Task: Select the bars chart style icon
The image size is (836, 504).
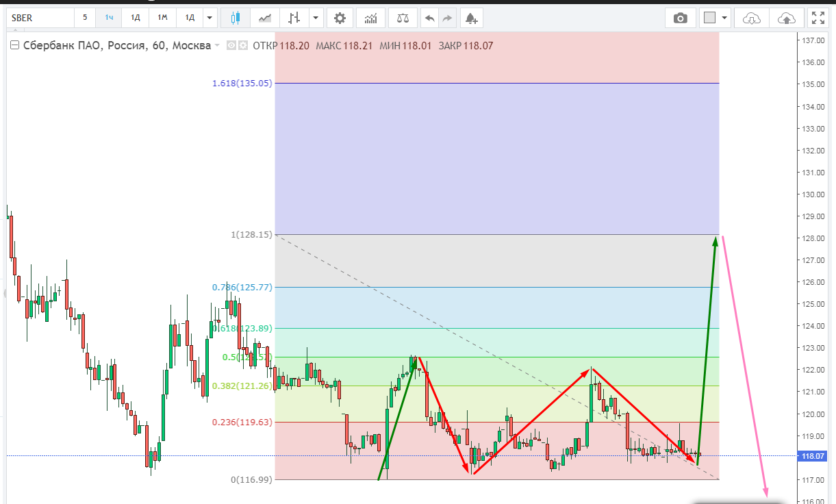Action: pos(294,18)
